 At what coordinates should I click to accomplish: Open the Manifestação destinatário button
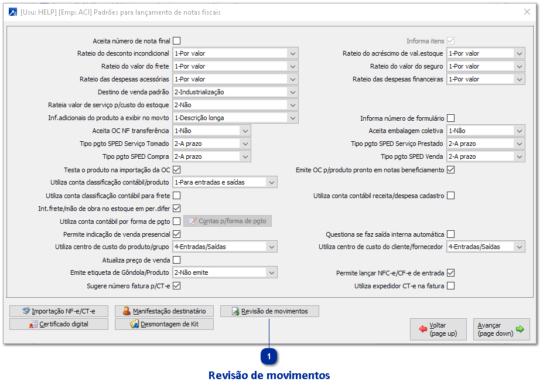(164, 311)
